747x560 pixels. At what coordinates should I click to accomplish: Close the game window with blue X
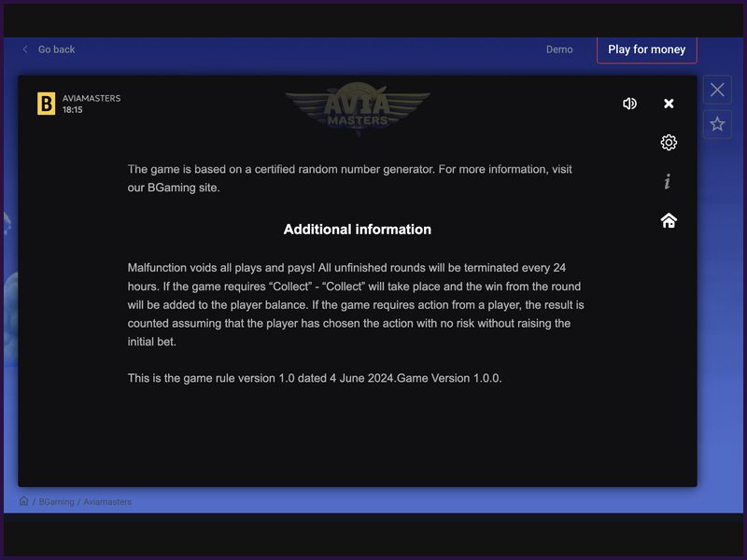[717, 90]
